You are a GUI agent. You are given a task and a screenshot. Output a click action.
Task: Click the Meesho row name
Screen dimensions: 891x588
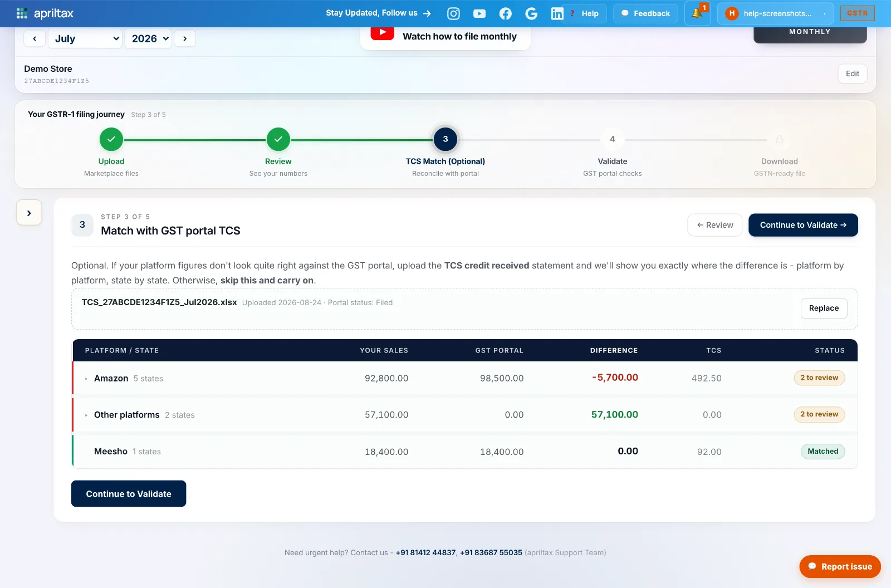(x=111, y=452)
